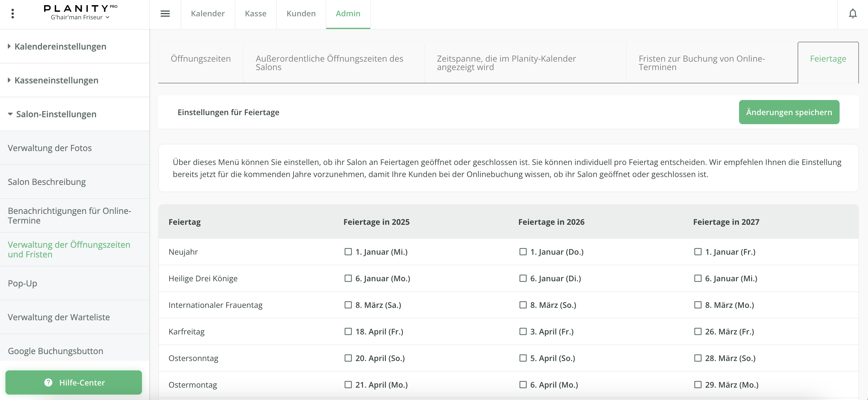
Task: Open the hamburger menu icon
Action: pyautogui.click(x=165, y=14)
